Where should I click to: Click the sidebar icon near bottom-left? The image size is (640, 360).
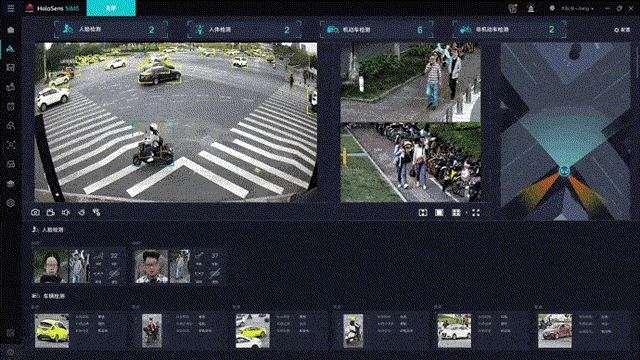coord(11,333)
